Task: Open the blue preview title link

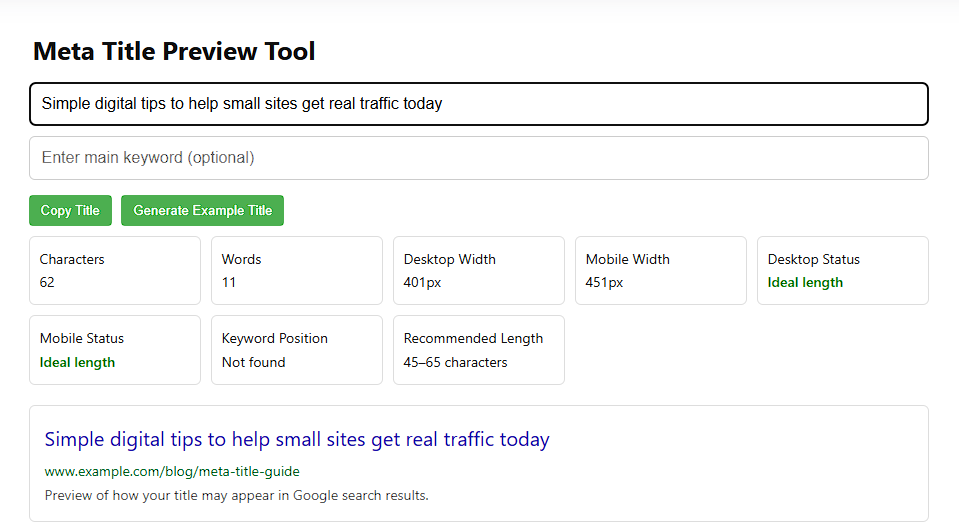Action: coord(297,439)
